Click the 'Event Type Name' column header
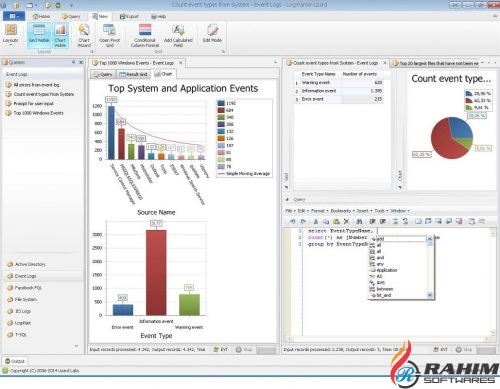This screenshot has width=500, height=389. [x=318, y=74]
